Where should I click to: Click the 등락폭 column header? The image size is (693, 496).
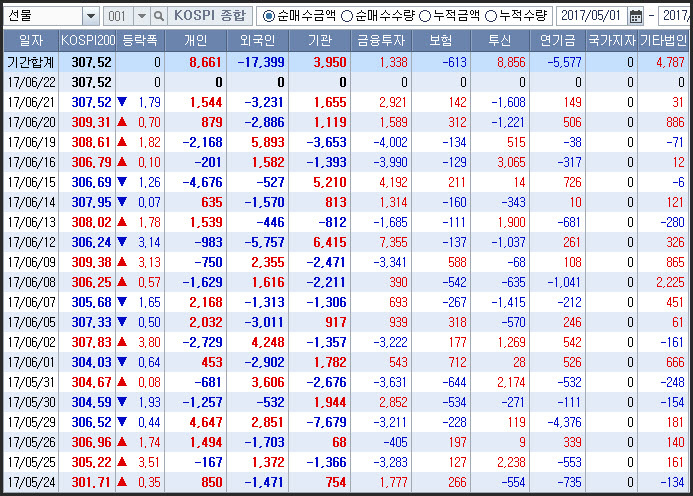(140, 41)
